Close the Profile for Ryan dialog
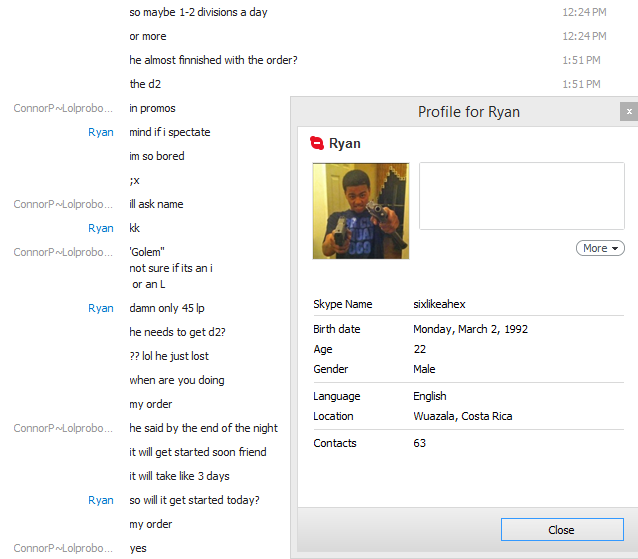Viewport: 638px width, 559px height. [562, 529]
